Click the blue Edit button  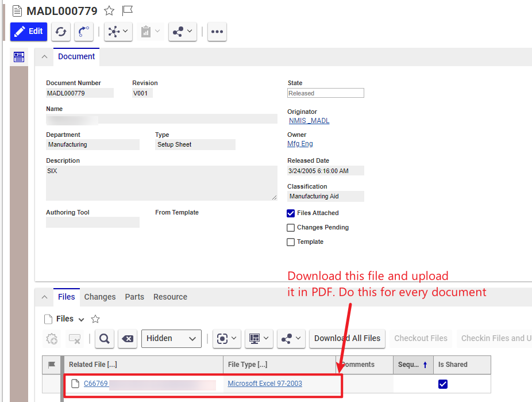29,32
